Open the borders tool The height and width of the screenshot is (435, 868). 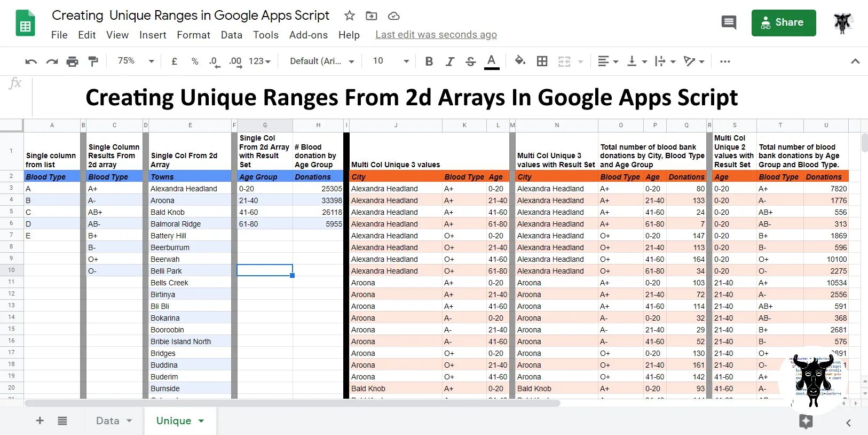pos(542,61)
